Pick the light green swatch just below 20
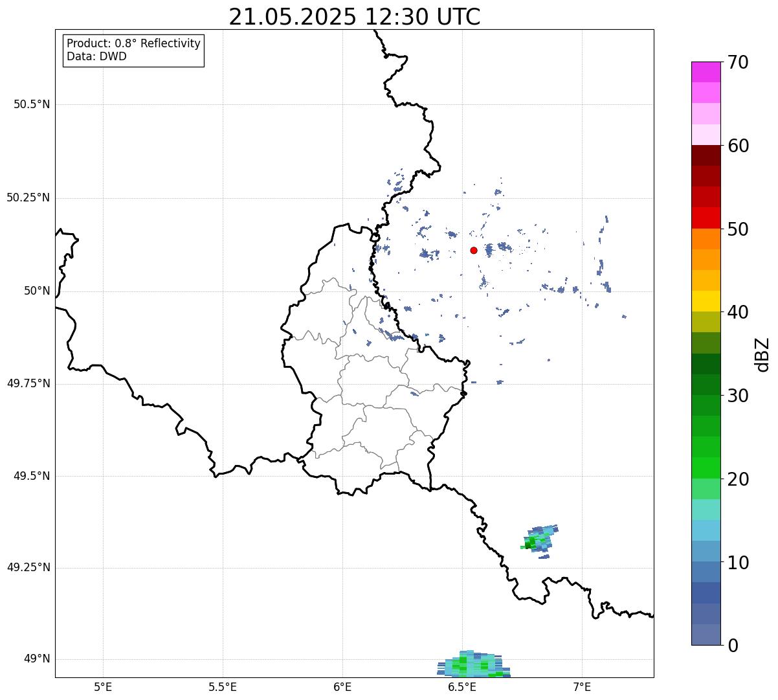 coord(706,489)
